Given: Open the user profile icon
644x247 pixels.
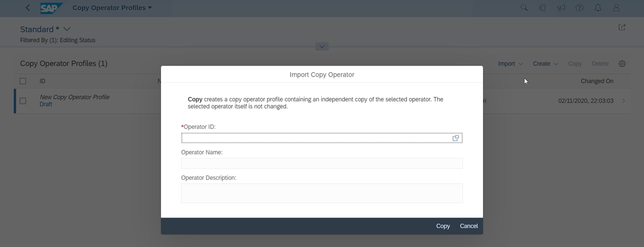Looking at the screenshot, I should [x=616, y=8].
